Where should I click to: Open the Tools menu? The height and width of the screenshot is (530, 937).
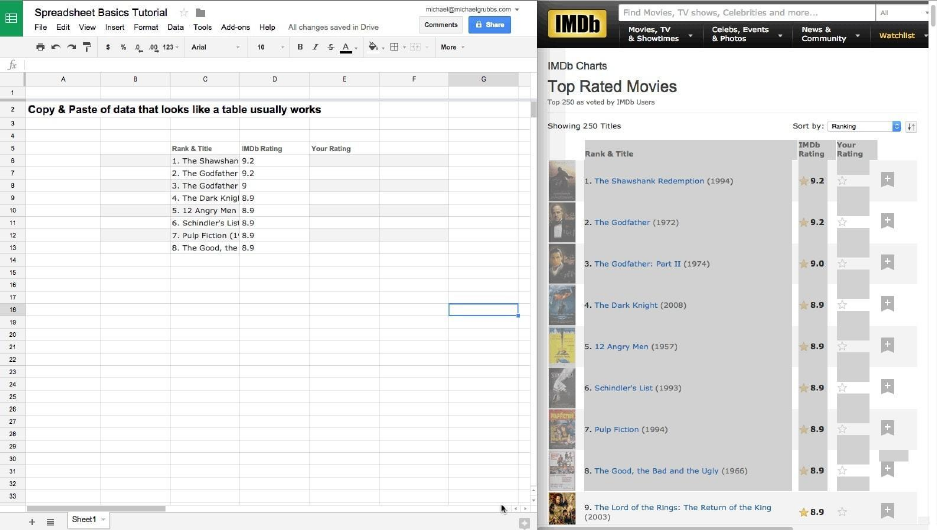pos(202,27)
